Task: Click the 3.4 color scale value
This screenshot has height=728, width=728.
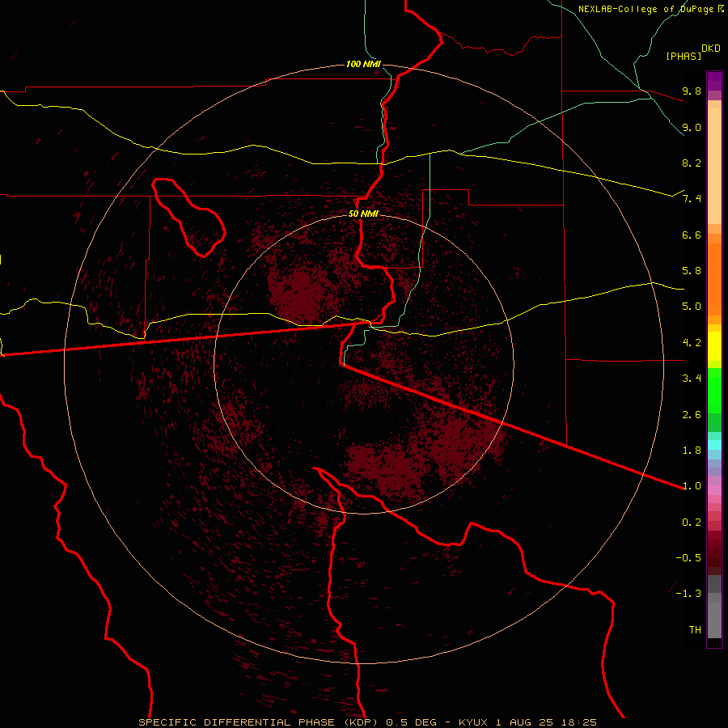Action: point(692,379)
